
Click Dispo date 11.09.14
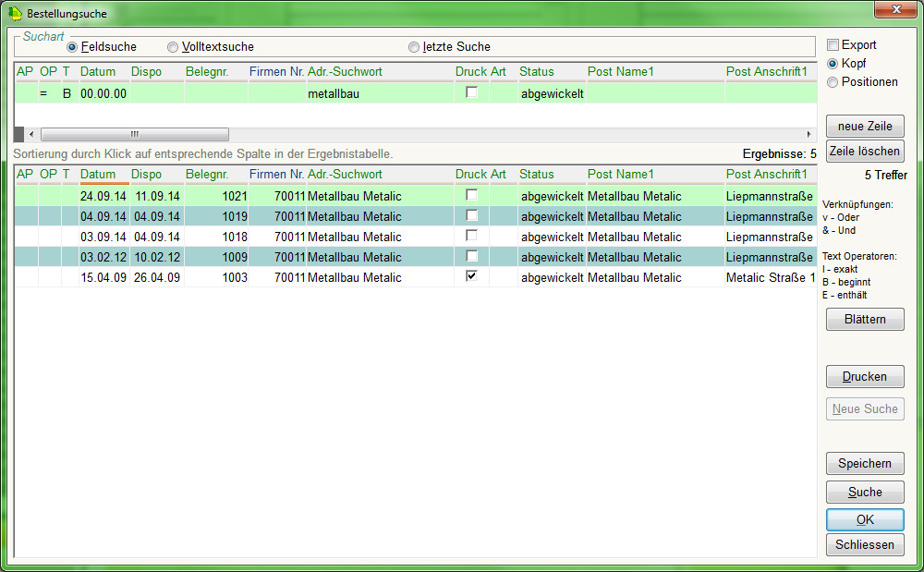pos(157,196)
